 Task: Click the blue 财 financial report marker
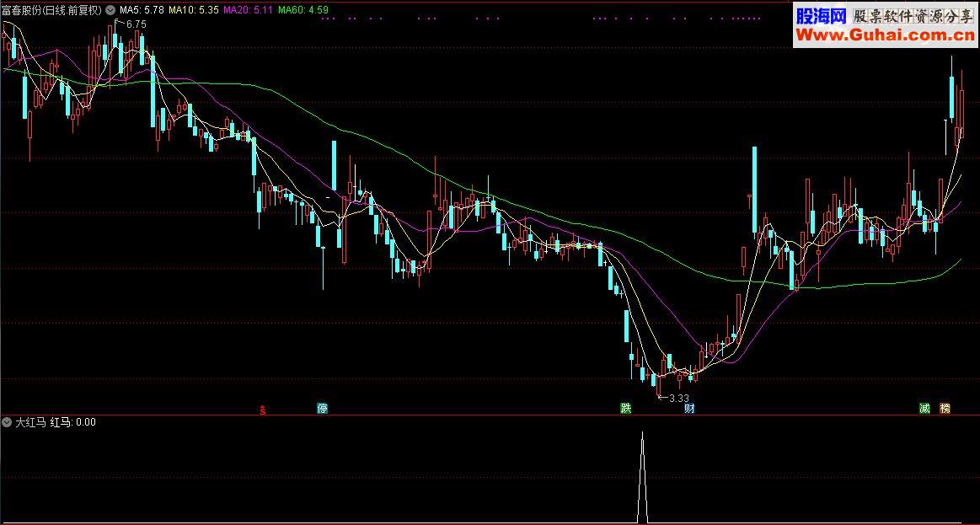(x=689, y=409)
